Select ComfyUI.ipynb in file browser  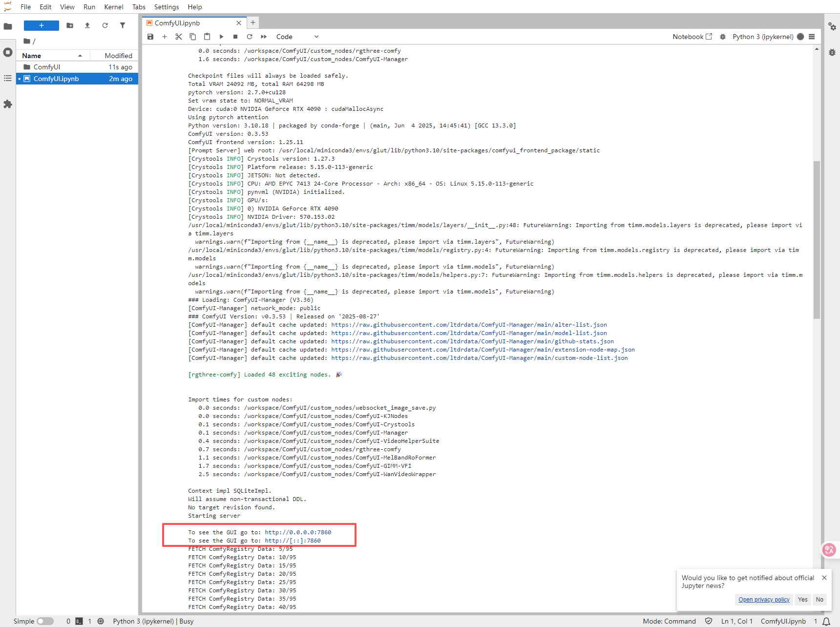(x=77, y=79)
